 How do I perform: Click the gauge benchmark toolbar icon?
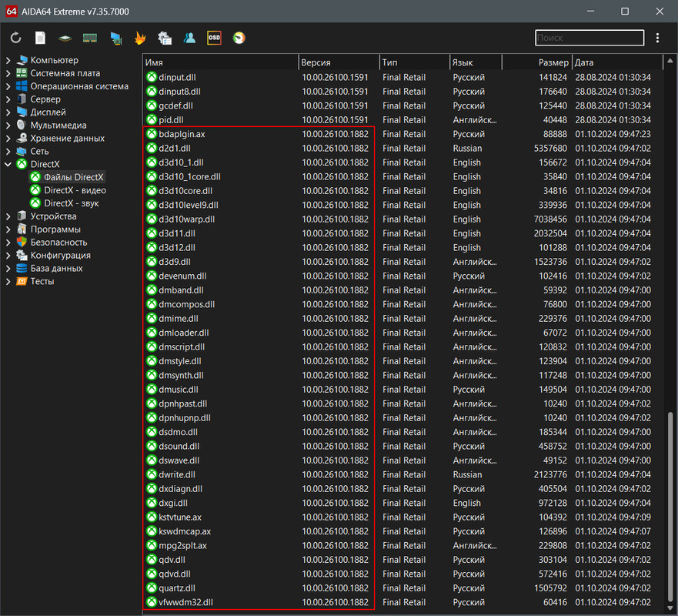click(239, 38)
